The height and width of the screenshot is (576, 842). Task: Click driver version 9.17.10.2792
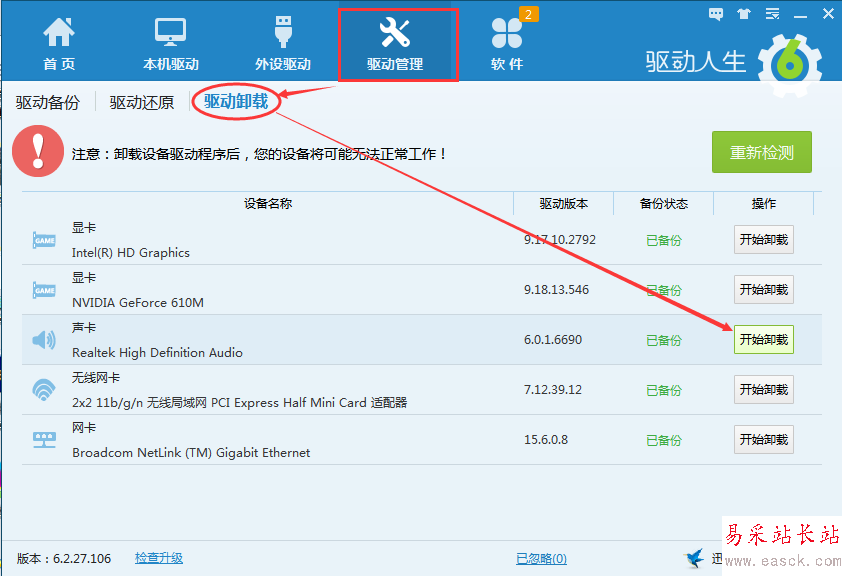(x=560, y=239)
